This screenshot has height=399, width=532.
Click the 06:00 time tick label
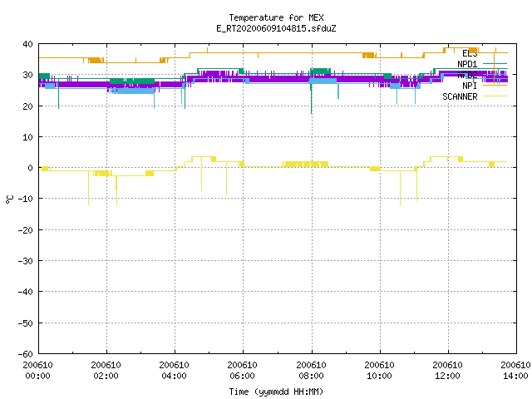click(x=242, y=376)
